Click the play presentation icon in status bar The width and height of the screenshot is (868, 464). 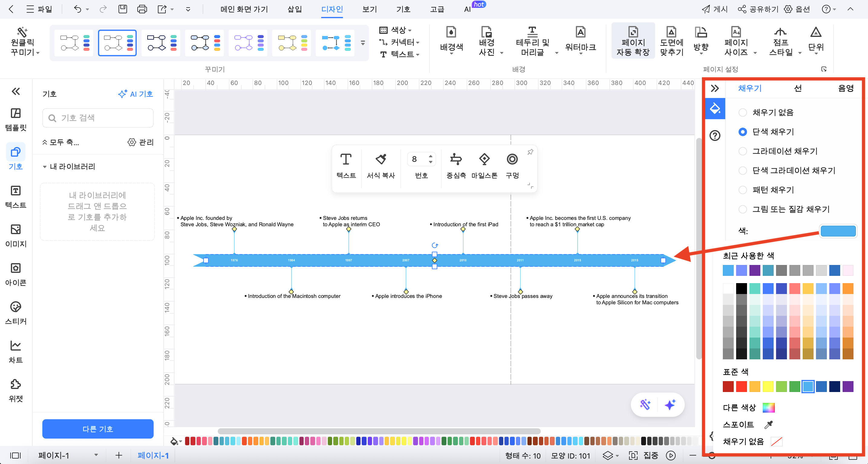[671, 456]
